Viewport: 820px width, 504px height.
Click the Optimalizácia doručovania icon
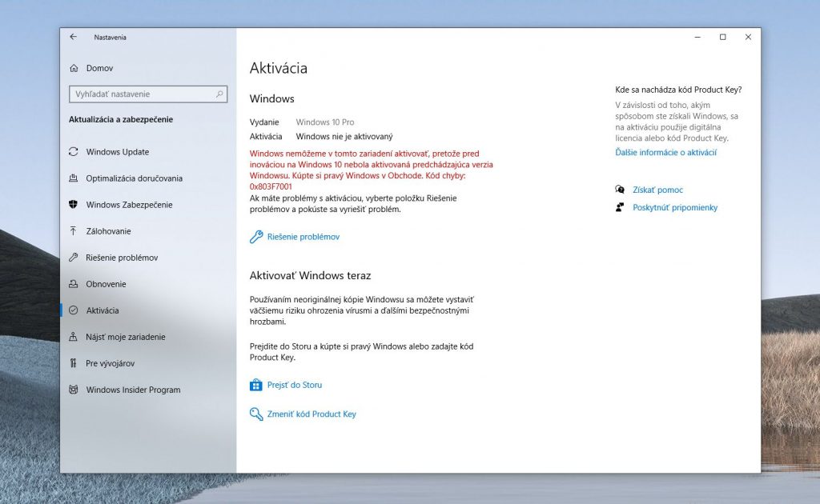click(x=73, y=178)
